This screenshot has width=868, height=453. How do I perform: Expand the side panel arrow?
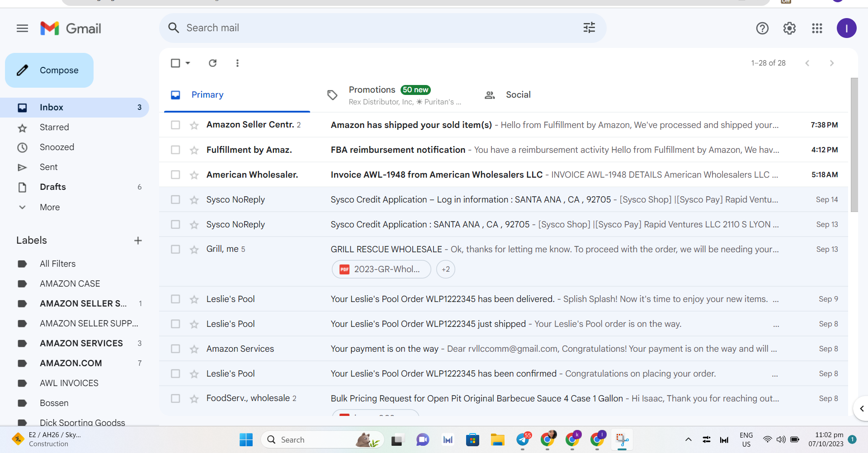point(861,409)
